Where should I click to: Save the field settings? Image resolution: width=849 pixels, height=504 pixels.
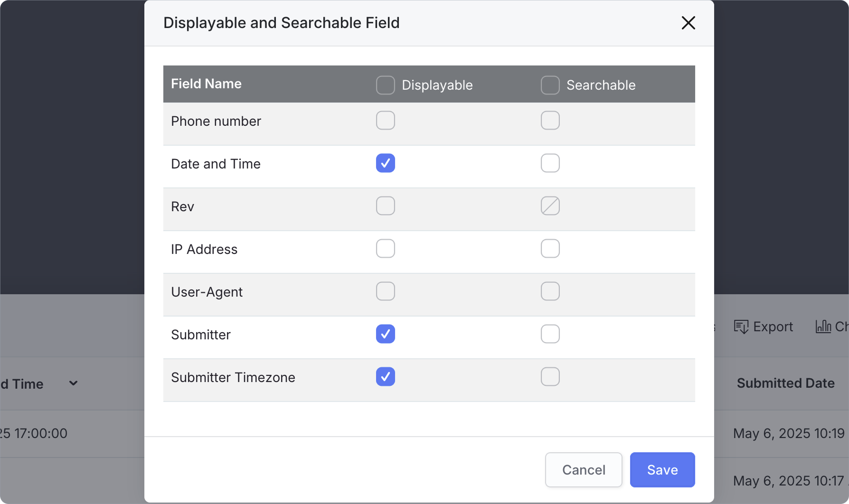pyautogui.click(x=662, y=470)
